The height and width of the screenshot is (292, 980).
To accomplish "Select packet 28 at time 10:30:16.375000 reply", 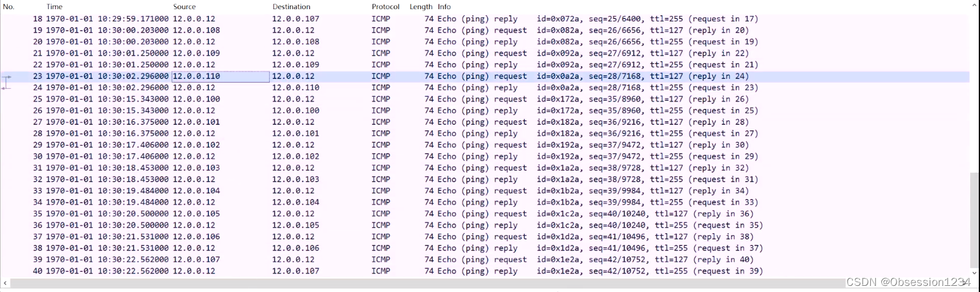I will coord(485,133).
